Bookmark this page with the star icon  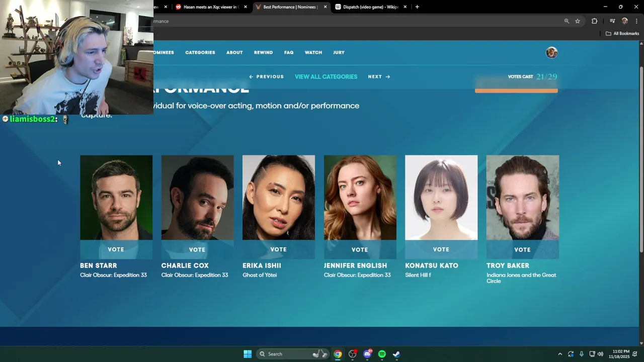(578, 21)
